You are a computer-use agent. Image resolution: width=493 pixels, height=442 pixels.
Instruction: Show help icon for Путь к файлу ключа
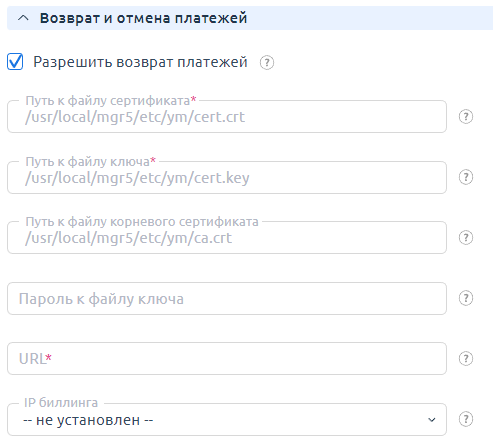pyautogui.click(x=466, y=177)
